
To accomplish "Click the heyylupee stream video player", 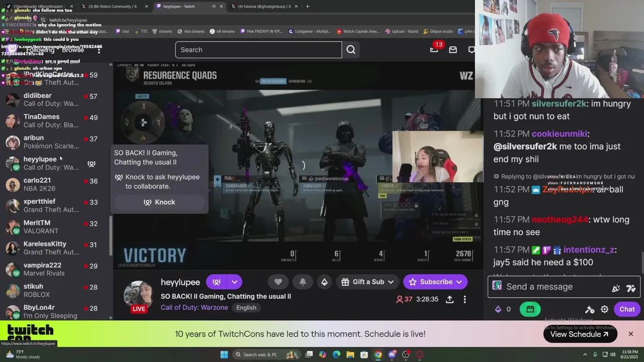I will point(298,165).
